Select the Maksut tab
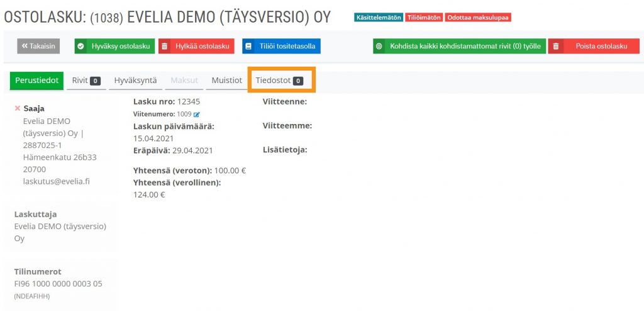The image size is (644, 311). click(184, 81)
